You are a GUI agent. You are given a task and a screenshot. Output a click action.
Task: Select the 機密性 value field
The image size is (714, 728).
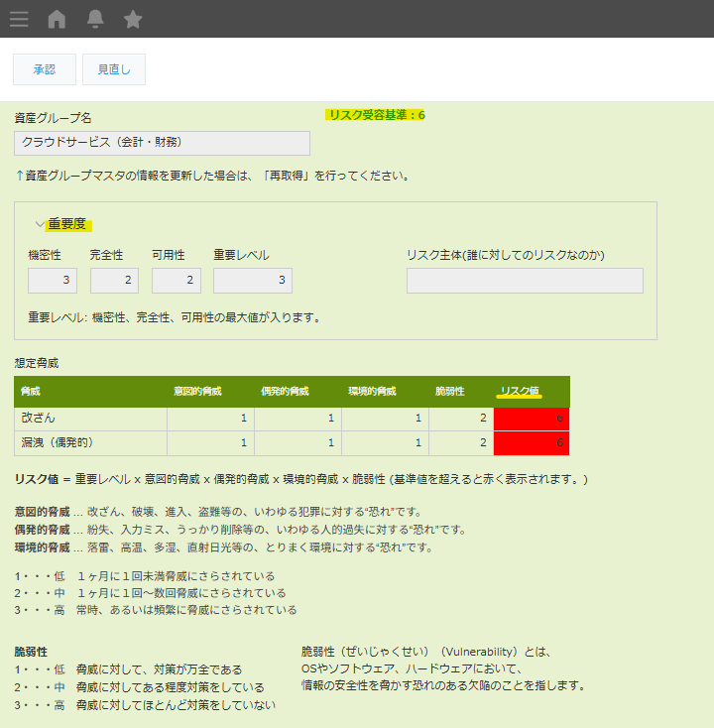(x=53, y=281)
